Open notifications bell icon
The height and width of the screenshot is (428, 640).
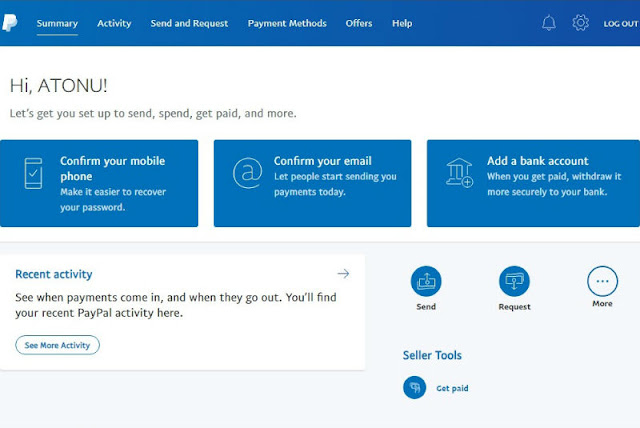coord(549,23)
